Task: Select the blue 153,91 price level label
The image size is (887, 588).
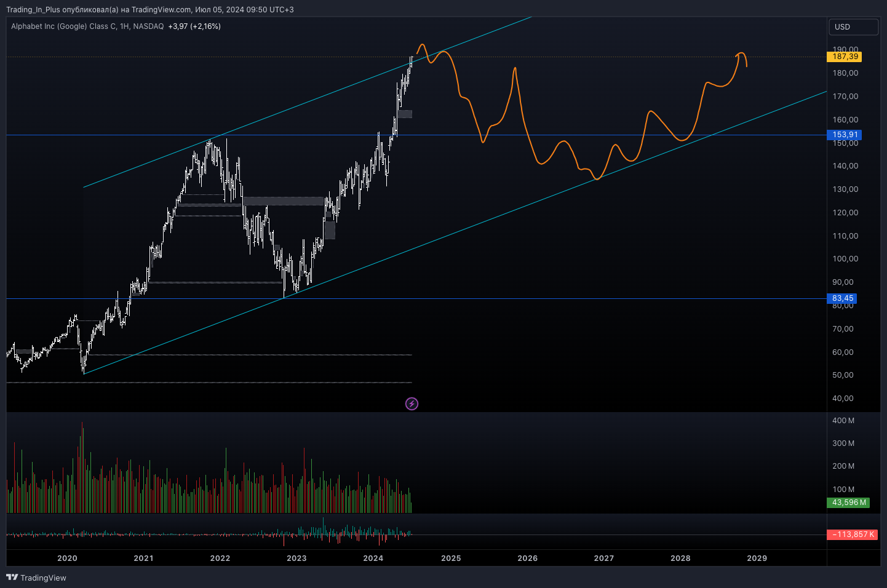Action: click(x=845, y=135)
